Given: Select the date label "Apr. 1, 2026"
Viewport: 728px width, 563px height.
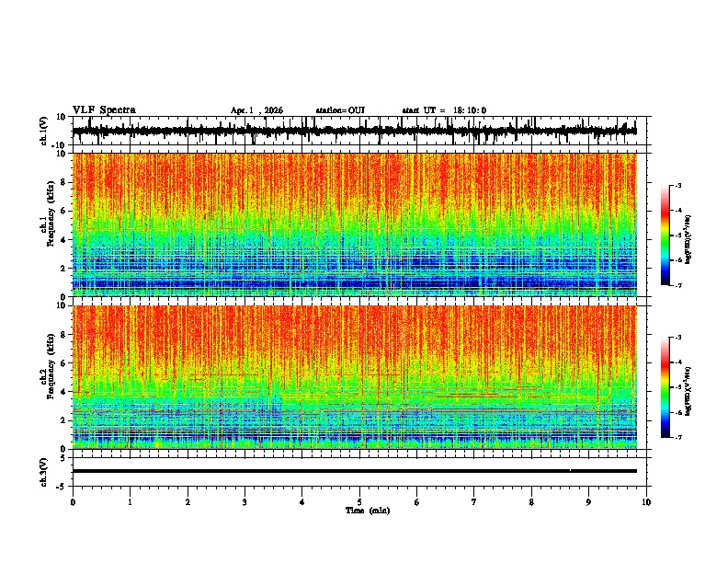Looking at the screenshot, I should click(x=256, y=110).
